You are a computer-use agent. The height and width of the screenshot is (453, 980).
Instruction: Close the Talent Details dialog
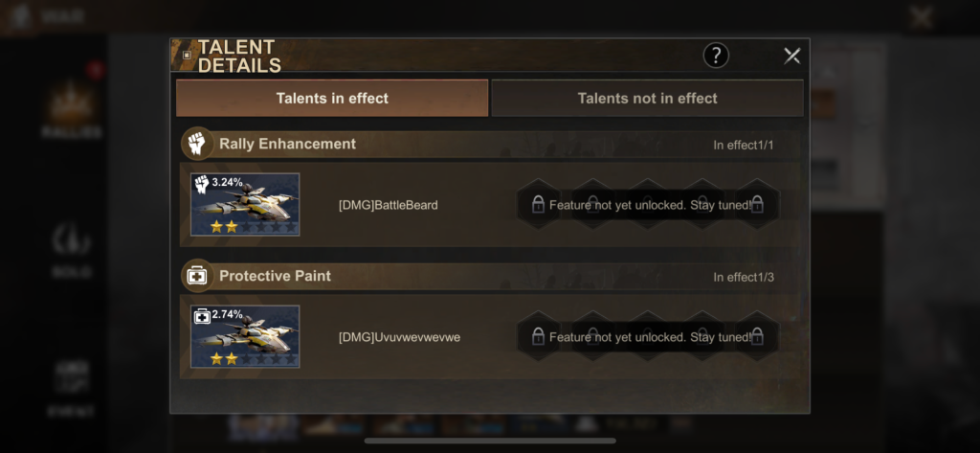click(x=791, y=56)
